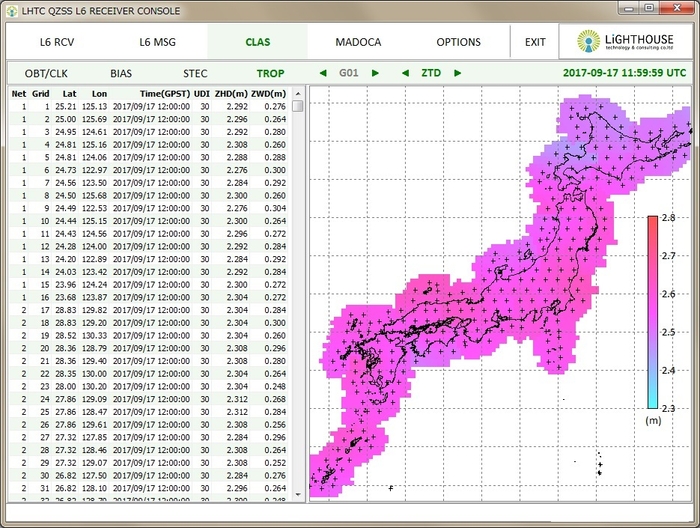Viewport: 700px width, 528px height.
Task: Switch to the BIAS view
Action: click(x=121, y=73)
